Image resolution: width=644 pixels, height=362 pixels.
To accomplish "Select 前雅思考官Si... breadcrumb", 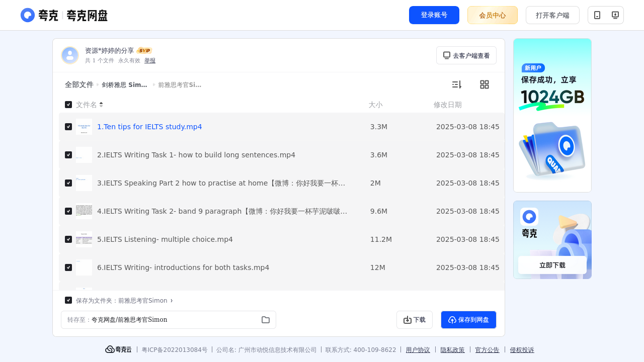I will pyautogui.click(x=180, y=85).
